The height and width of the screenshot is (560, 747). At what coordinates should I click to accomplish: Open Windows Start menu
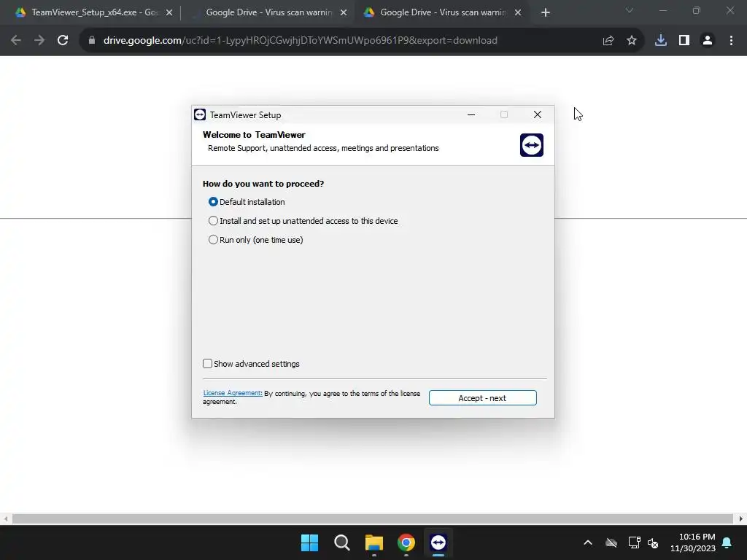point(309,542)
